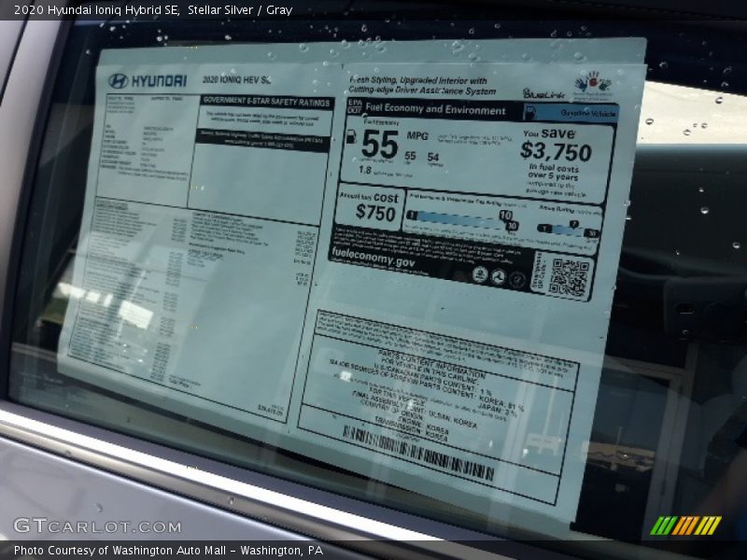747x560 pixels.
Task: Click the Hyundai logo on the sticker
Action: coord(120,79)
